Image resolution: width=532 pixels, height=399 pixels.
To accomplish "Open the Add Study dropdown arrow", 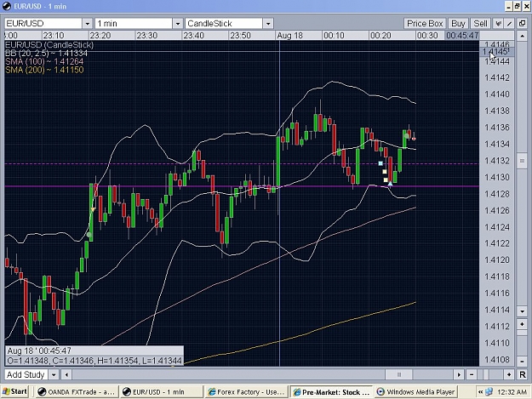I will click(x=54, y=374).
